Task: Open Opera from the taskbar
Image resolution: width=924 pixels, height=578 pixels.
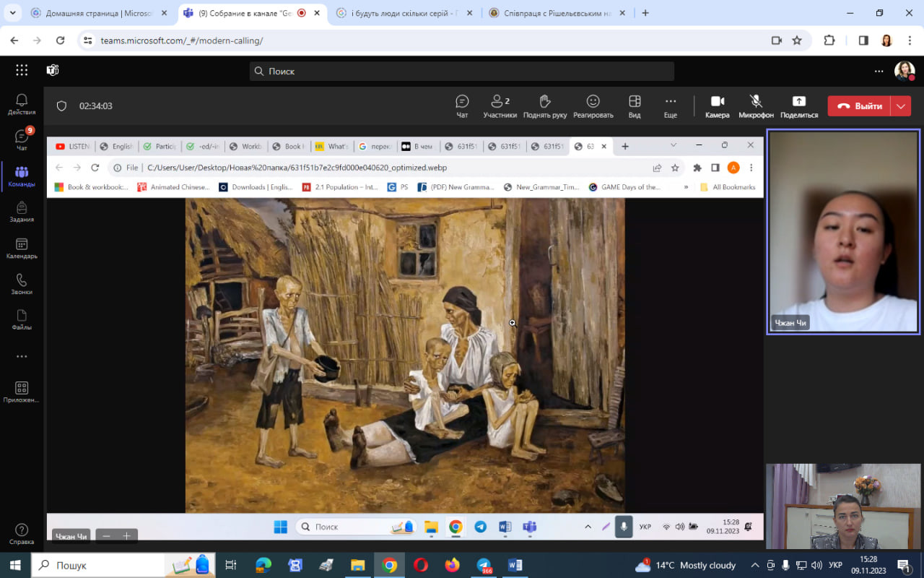Action: coord(421,565)
